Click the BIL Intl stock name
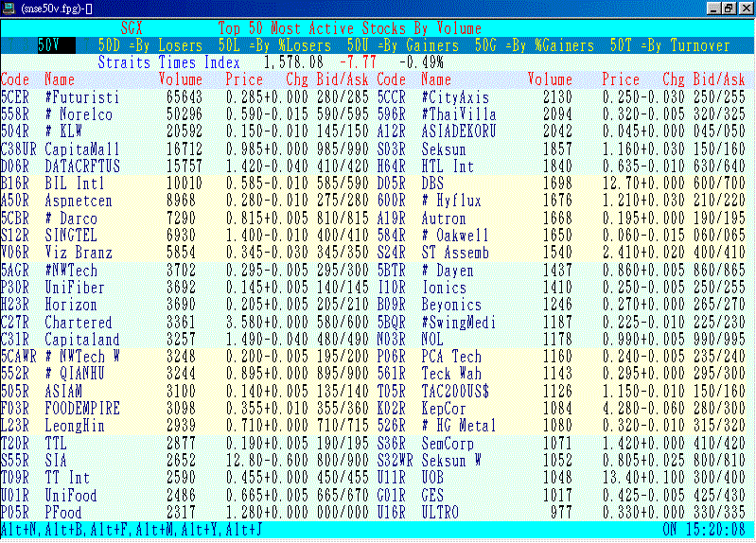756x543 pixels. click(x=75, y=184)
